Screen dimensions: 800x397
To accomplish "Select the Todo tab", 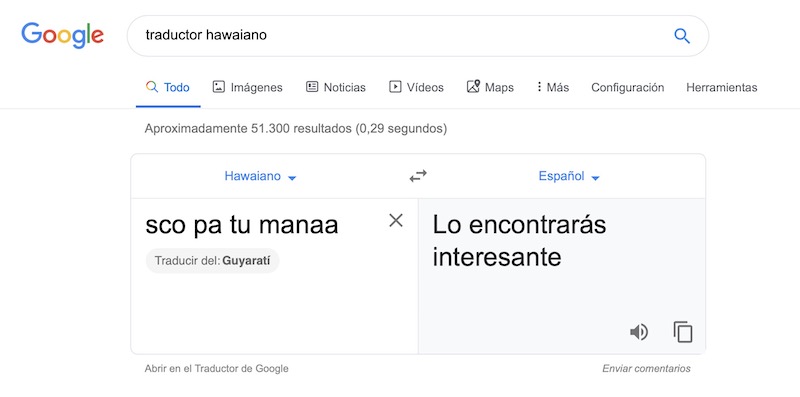I will pyautogui.click(x=168, y=87).
